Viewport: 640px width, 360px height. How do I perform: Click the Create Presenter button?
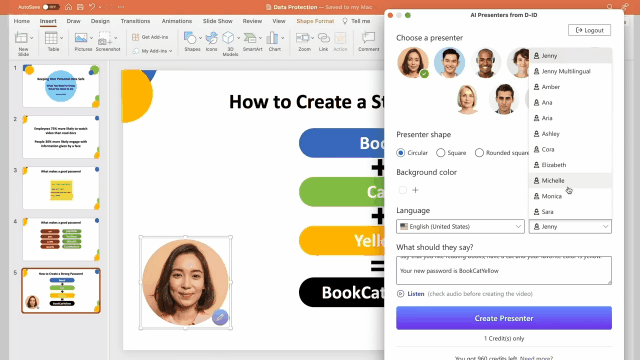504,318
